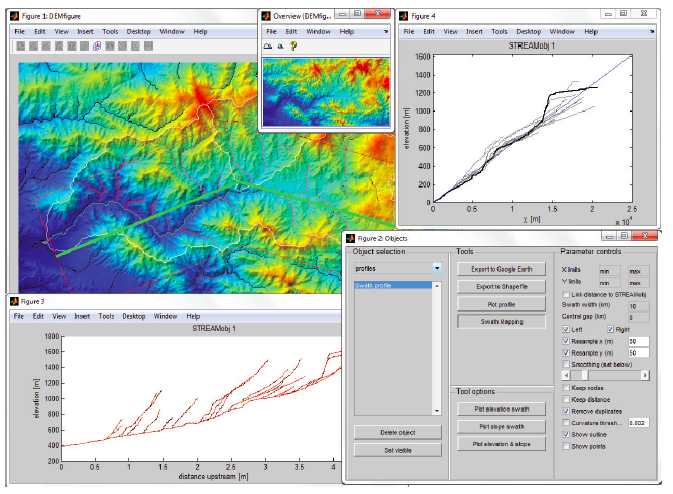The height and width of the screenshot is (494, 673).
Task: Expand the Overview menu bar overflow arrow
Action: pyautogui.click(x=390, y=32)
